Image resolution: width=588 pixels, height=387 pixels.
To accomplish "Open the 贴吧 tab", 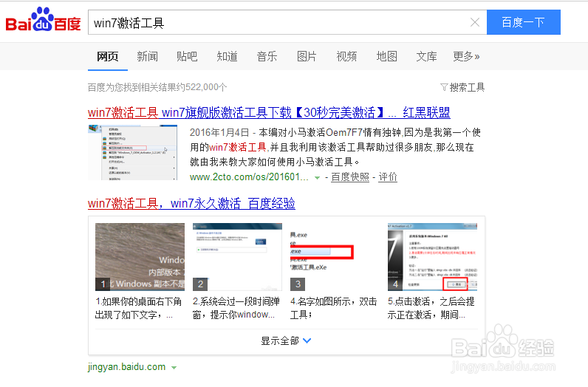I will point(187,57).
